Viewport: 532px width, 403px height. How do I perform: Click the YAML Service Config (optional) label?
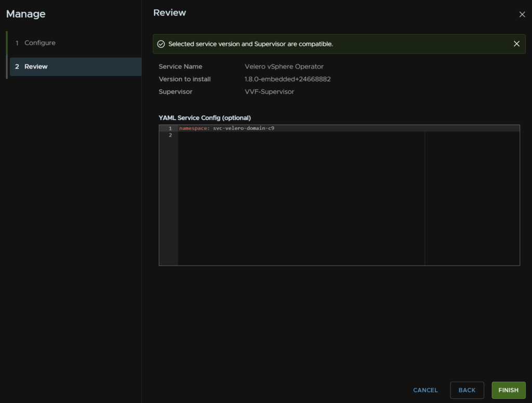[205, 118]
